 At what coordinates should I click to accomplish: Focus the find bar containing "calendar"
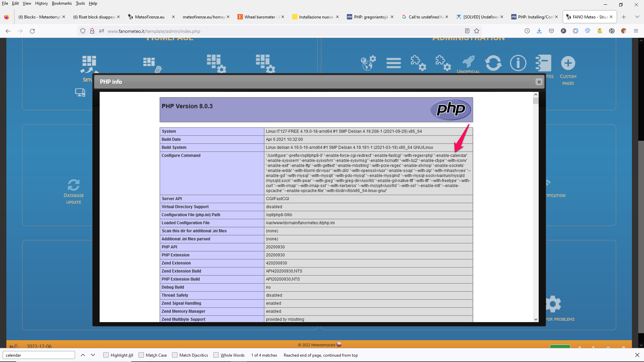[39, 355]
